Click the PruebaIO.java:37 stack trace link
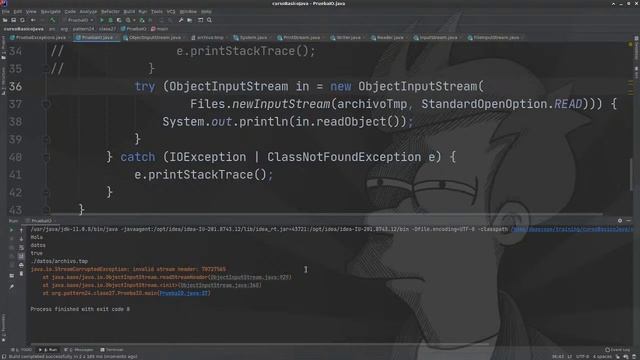This screenshot has height=360, width=640. pyautogui.click(x=184, y=293)
